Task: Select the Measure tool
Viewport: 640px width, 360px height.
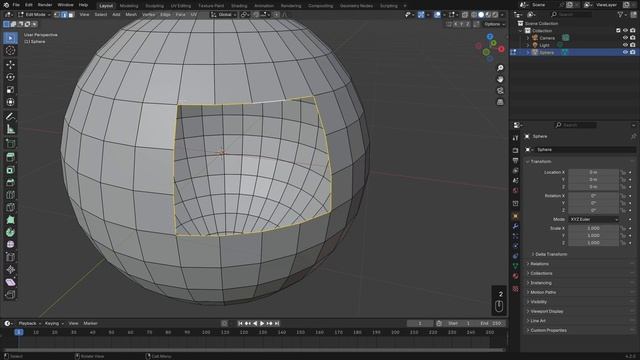Action: 10,129
